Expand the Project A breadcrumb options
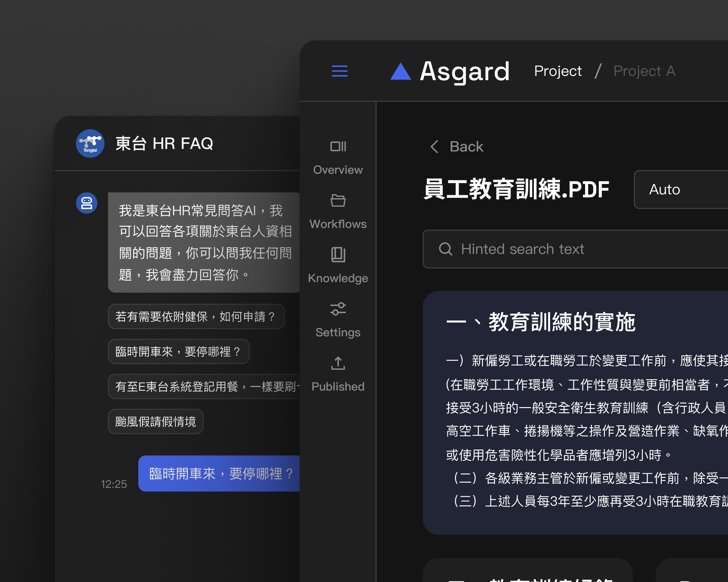 click(644, 71)
